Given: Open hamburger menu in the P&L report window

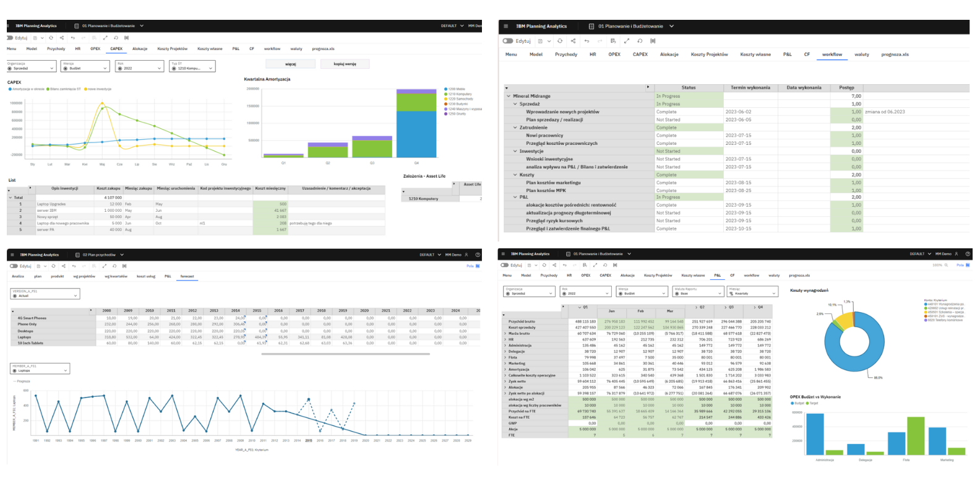Looking at the screenshot, I should pos(504,254).
